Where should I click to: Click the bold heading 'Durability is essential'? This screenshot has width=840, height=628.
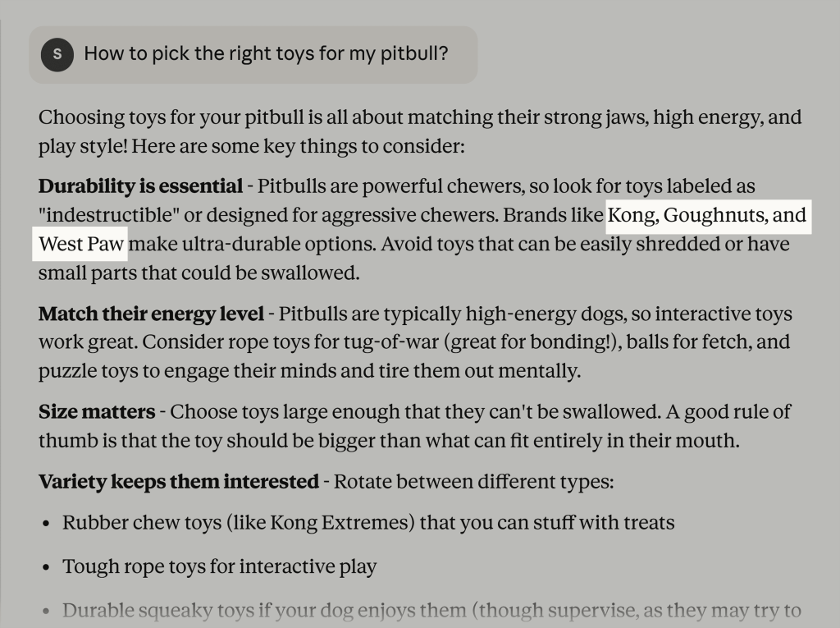tap(140, 187)
